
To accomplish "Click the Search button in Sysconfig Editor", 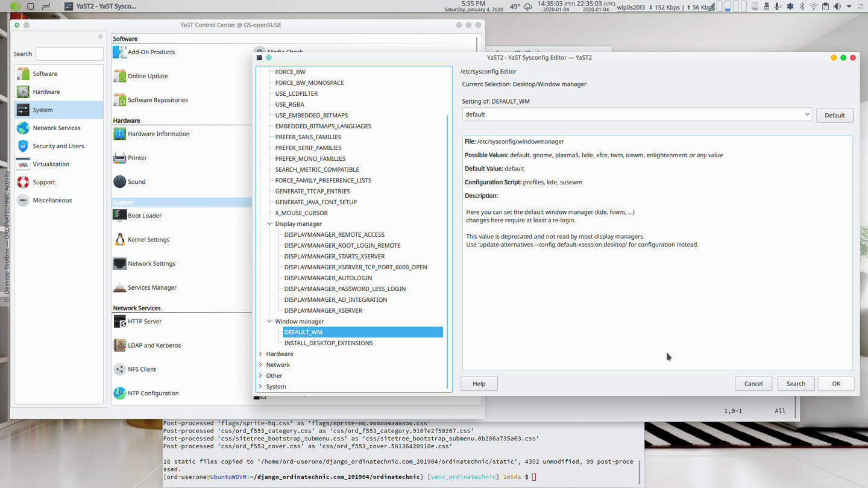I will 796,384.
